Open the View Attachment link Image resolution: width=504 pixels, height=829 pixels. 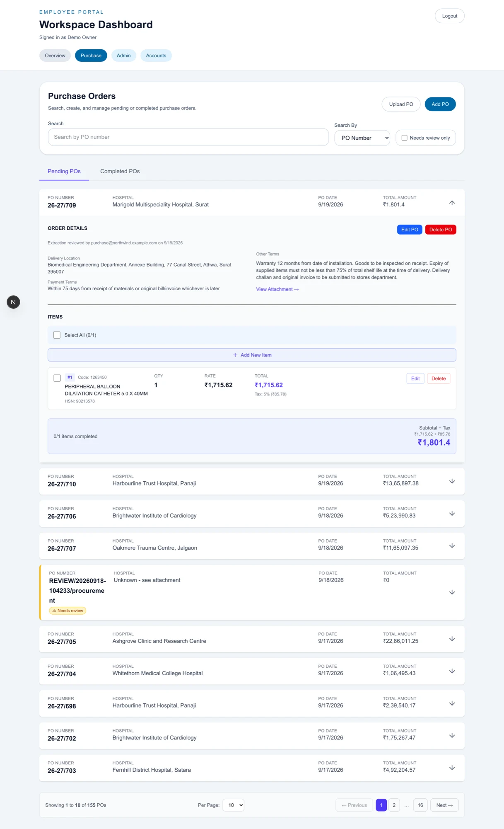[x=277, y=289]
